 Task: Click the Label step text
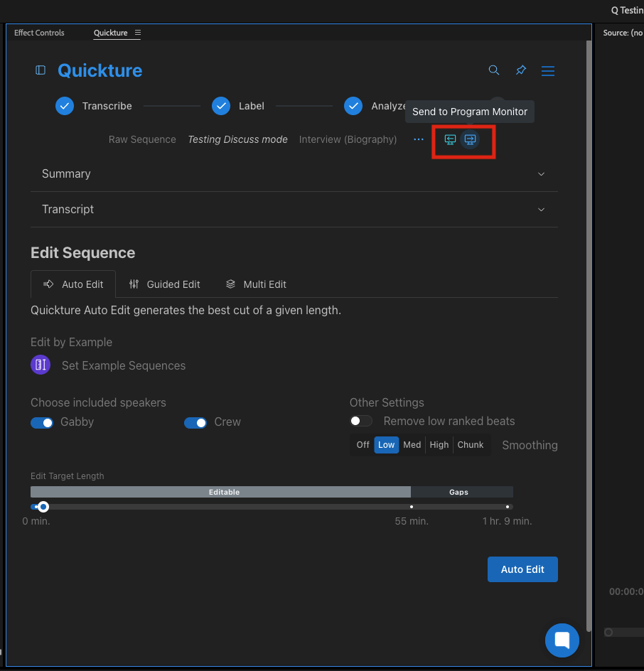[251, 106]
